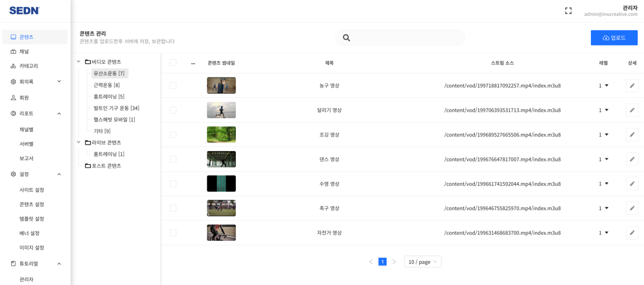This screenshot has width=644, height=285.
Task: Edit 달리기 영상 with pencil icon
Action: point(632,110)
